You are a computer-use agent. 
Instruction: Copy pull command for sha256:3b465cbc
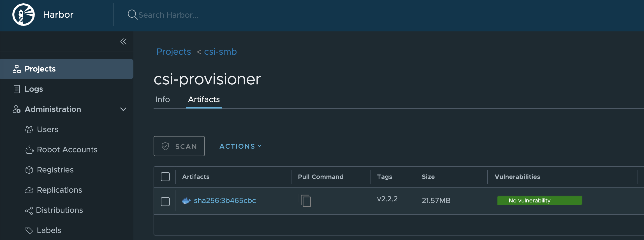[306, 201]
